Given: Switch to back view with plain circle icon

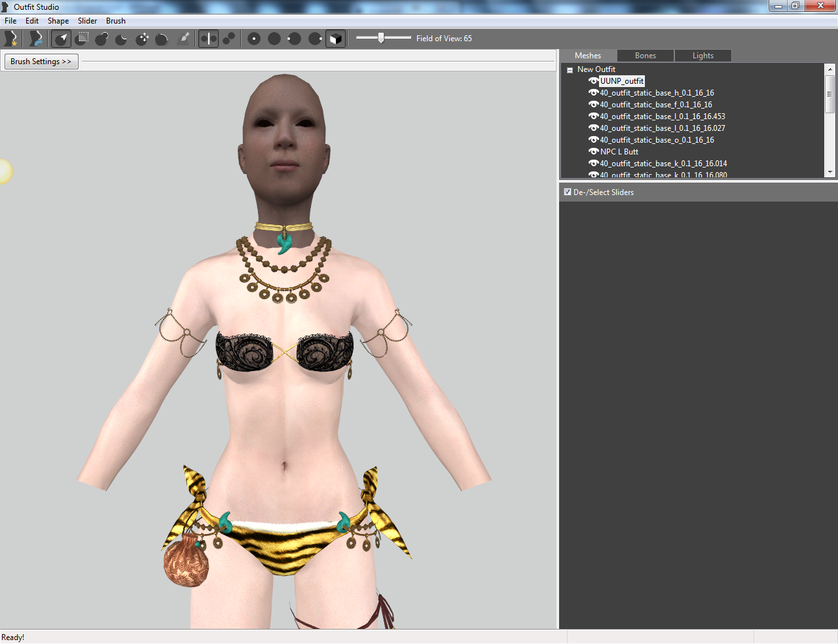Looking at the screenshot, I should [274, 39].
